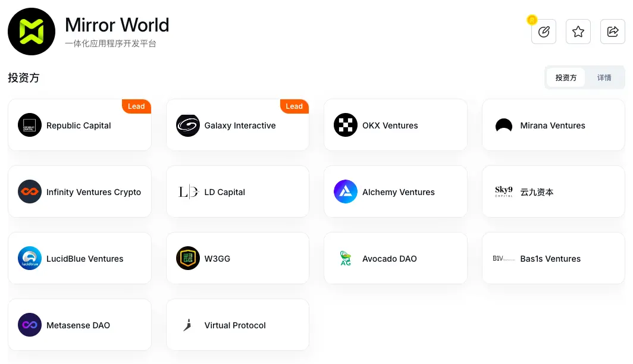Screen dimensions: 633x364
Task: Click the LucidBlue Ventures logo
Action: click(30, 259)
